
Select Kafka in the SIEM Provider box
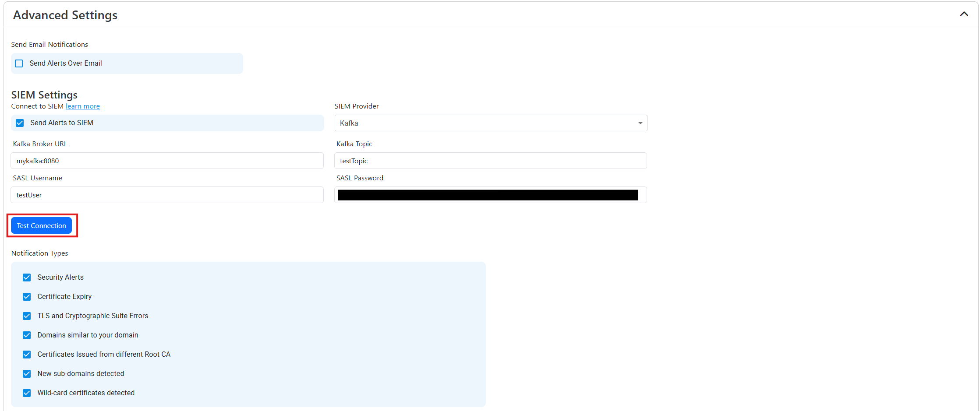tap(491, 123)
